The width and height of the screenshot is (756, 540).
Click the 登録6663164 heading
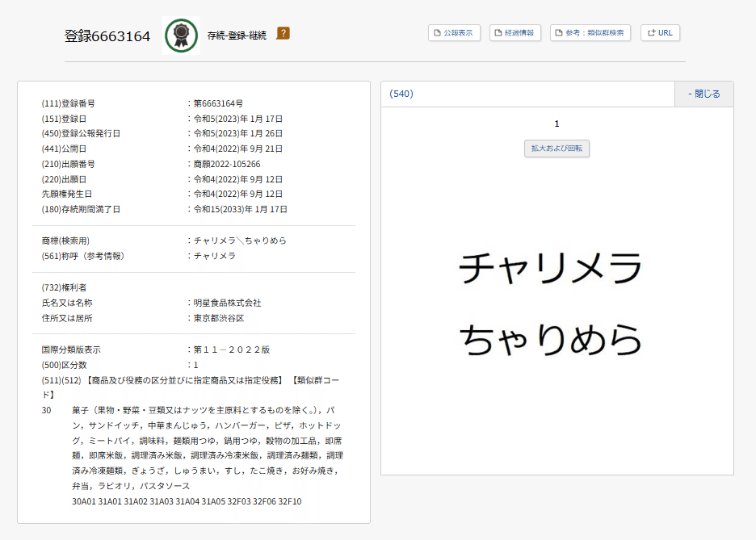(107, 36)
